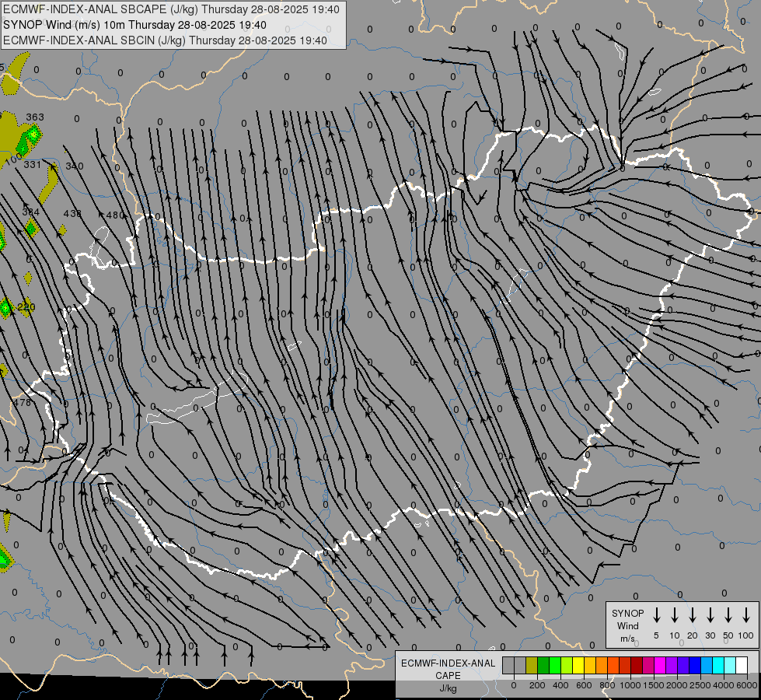The image size is (761, 700).
Task: Click the 'SYNOP' label in wind legend
Action: click(x=627, y=613)
